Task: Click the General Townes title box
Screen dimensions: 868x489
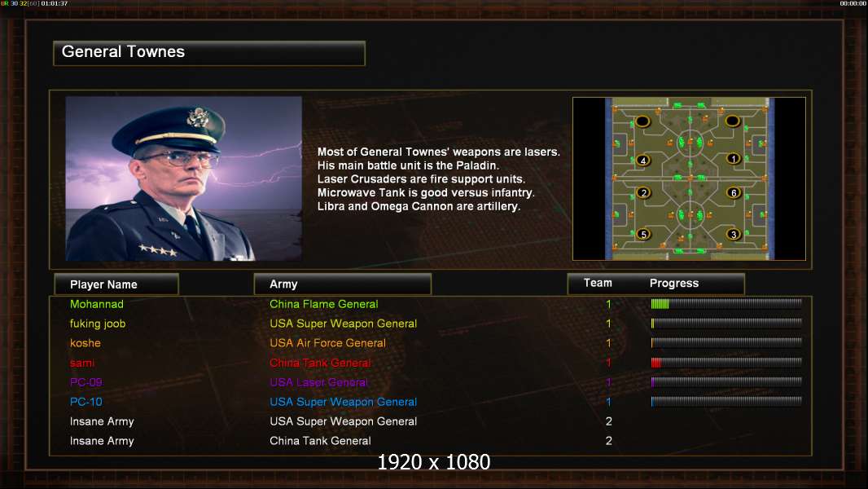Action: point(209,53)
